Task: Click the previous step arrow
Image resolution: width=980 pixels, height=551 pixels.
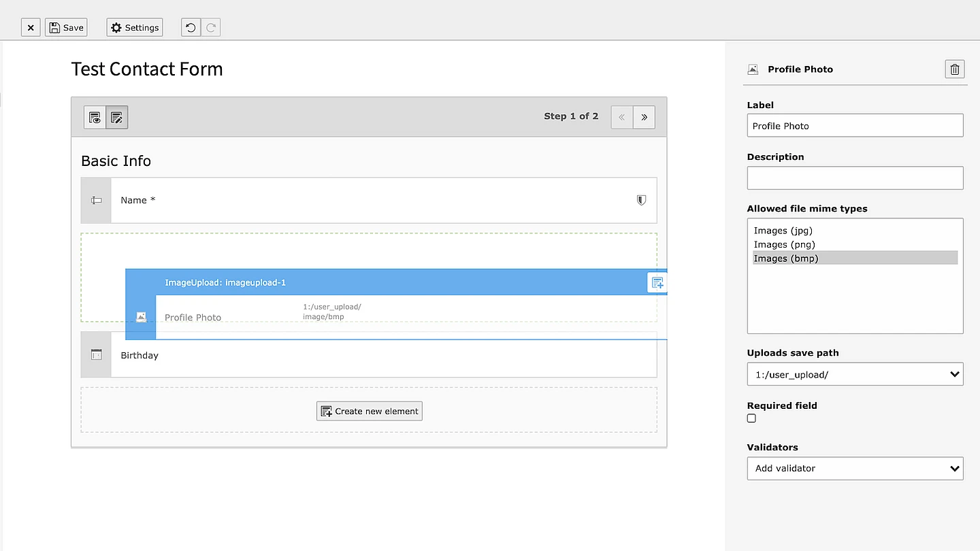Action: [x=621, y=117]
